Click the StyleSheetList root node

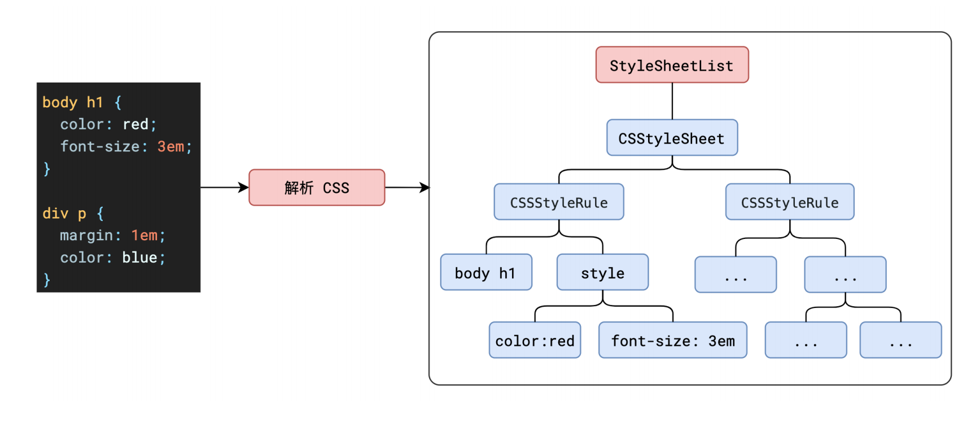672,65
